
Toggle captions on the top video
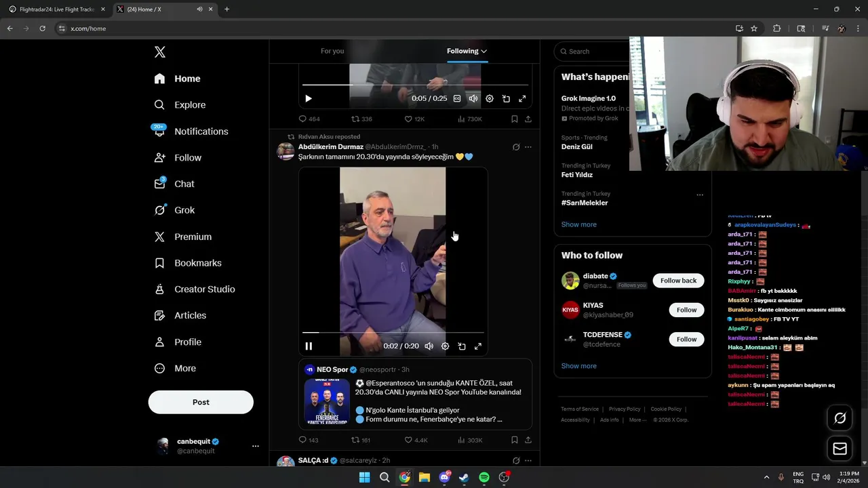click(x=457, y=99)
